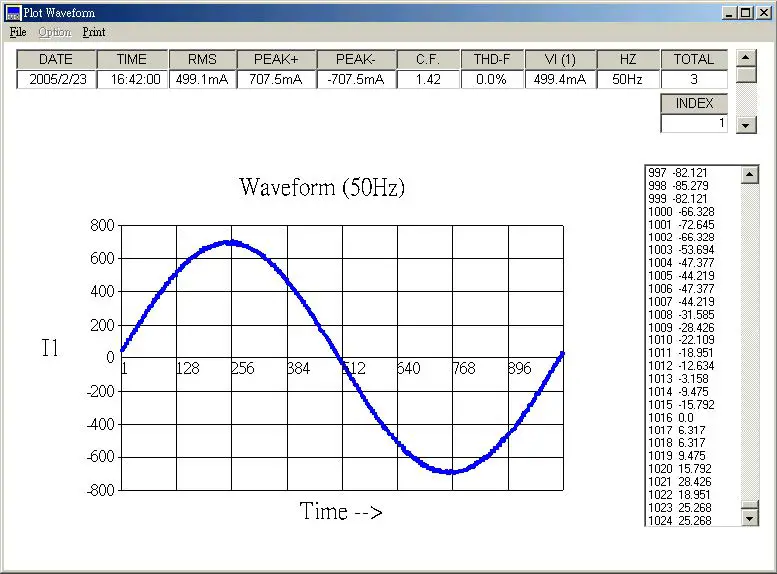Viewport: 777px width, 574px height.
Task: Click the INDEX header button
Action: (x=694, y=103)
